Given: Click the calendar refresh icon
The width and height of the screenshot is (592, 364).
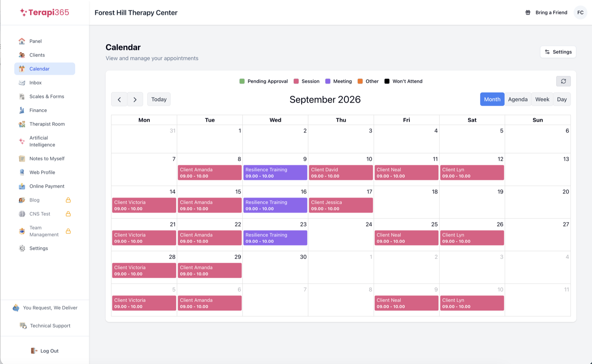Looking at the screenshot, I should (563, 81).
